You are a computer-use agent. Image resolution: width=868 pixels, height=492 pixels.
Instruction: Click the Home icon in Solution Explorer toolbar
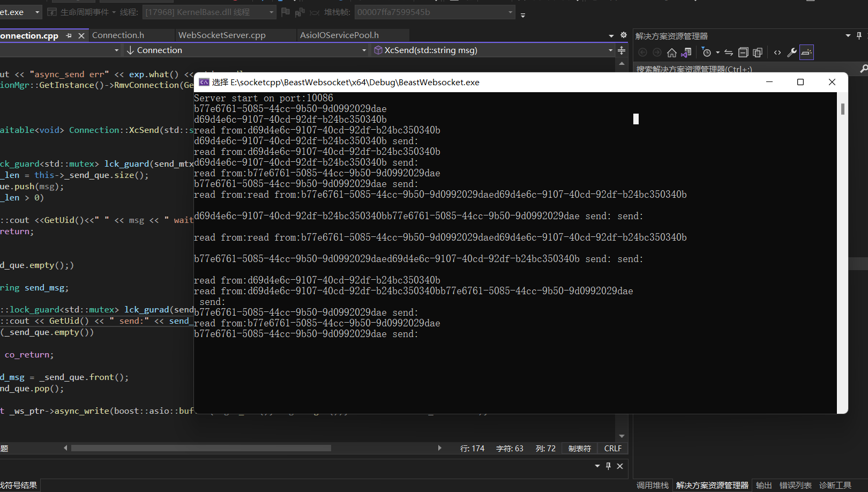(671, 53)
